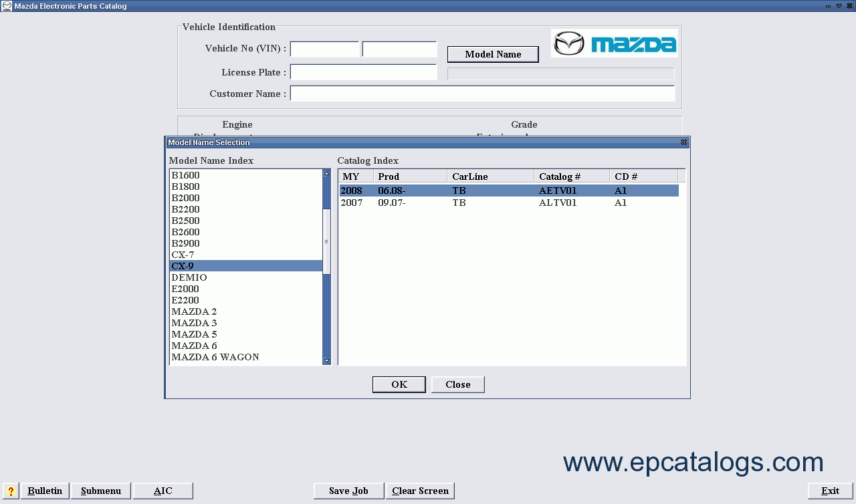The image size is (856, 504).
Task: Select CX-7 in Model Name Index
Action: coord(246,255)
